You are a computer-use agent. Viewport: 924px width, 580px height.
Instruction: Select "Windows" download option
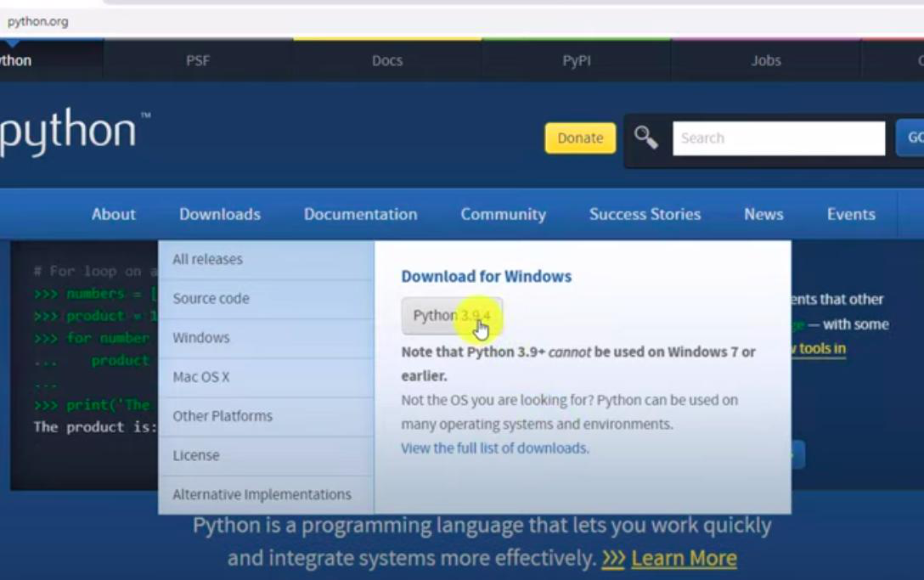coord(201,337)
